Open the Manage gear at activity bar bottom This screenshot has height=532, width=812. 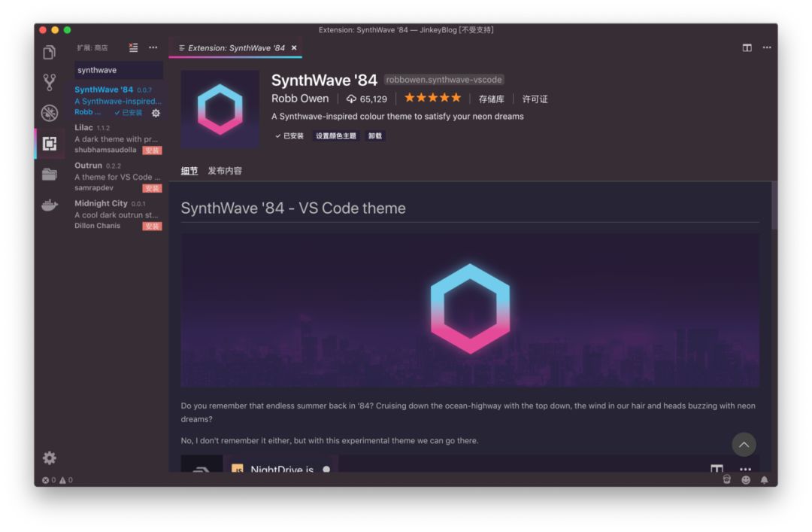pos(49,458)
